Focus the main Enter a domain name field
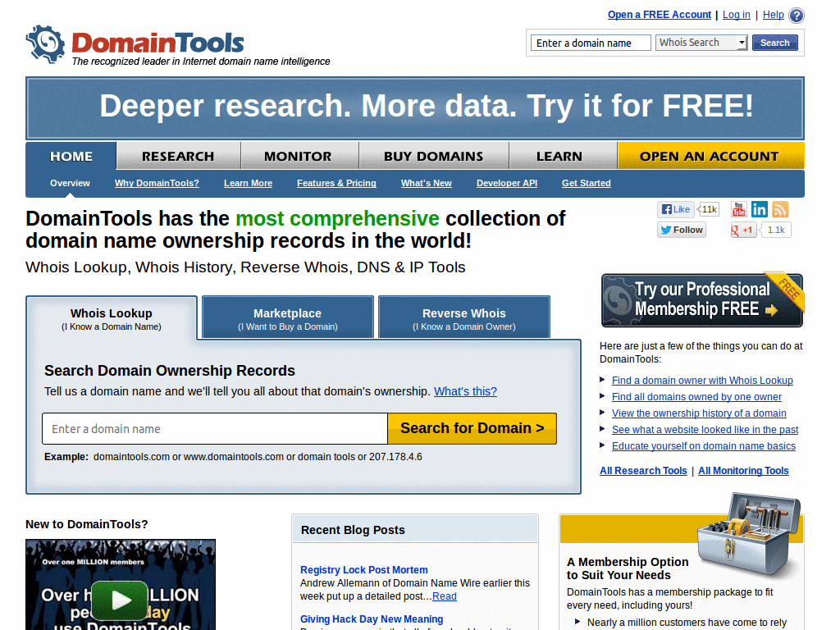 click(215, 428)
